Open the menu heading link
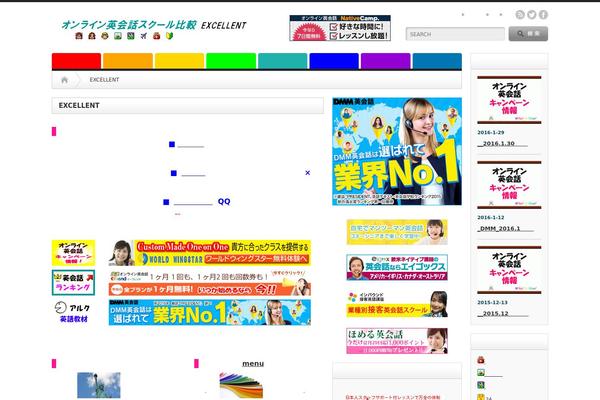 tap(253, 364)
